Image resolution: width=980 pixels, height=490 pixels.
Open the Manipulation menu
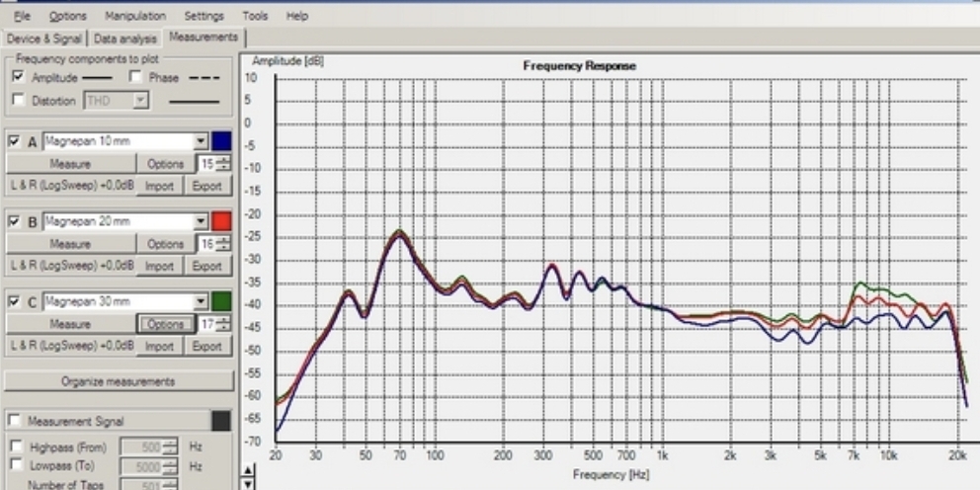tap(135, 16)
